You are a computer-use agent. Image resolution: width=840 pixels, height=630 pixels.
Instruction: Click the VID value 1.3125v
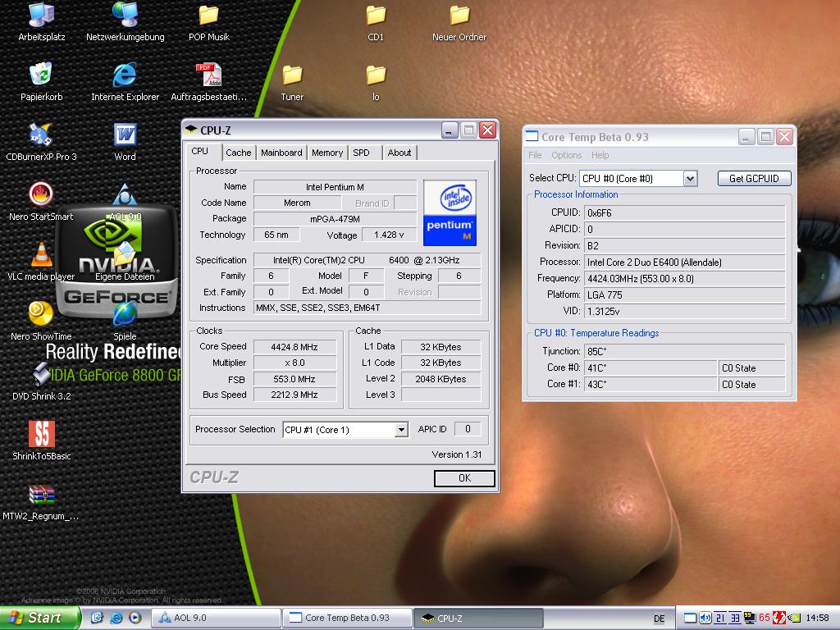point(684,311)
